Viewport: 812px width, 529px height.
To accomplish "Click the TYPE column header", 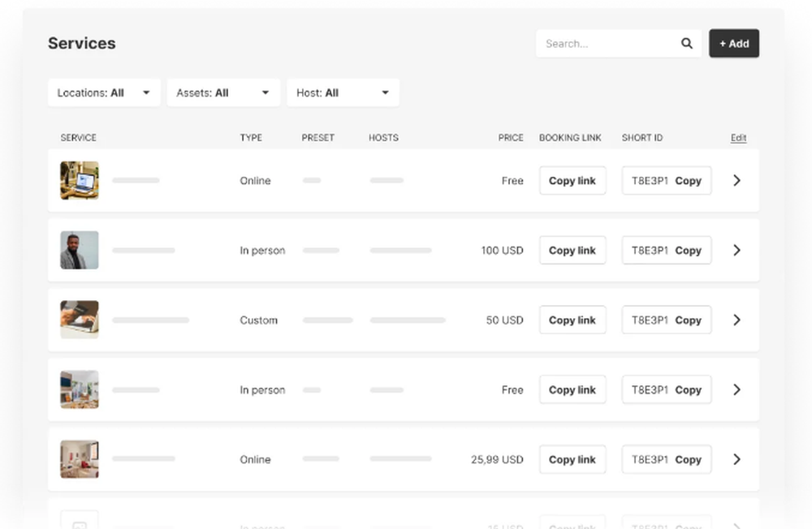I will point(251,137).
